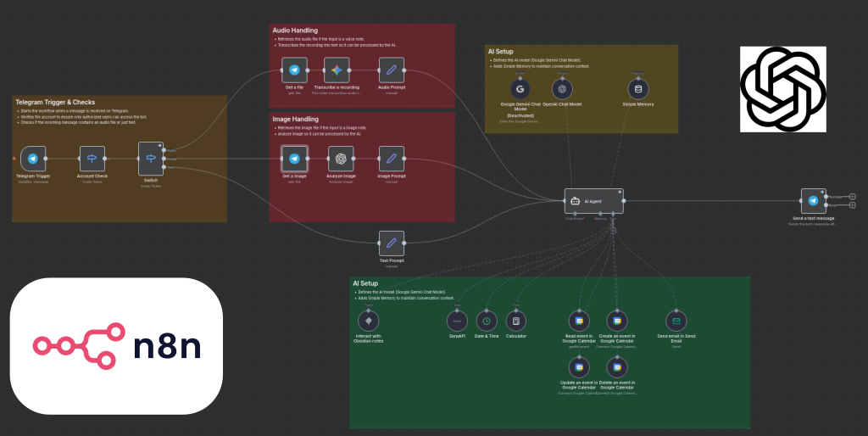
Task: Select the Send a text message node
Action: click(813, 201)
